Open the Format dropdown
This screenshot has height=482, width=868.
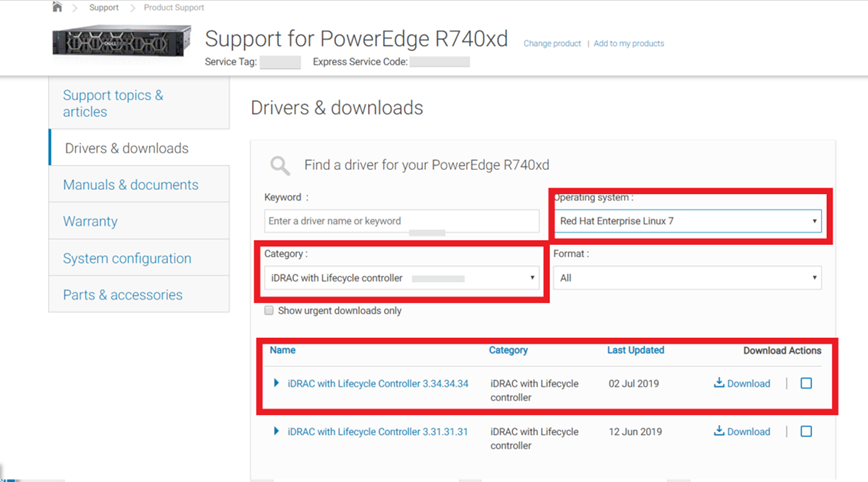pyautogui.click(x=688, y=278)
